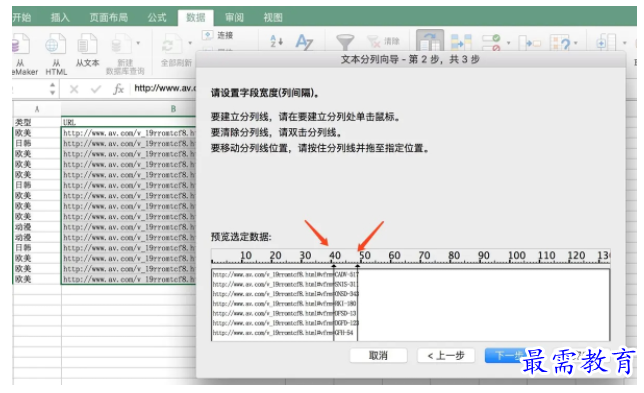Click the first preview row ending CADN-517
This screenshot has width=644, height=393.
tap(286, 274)
